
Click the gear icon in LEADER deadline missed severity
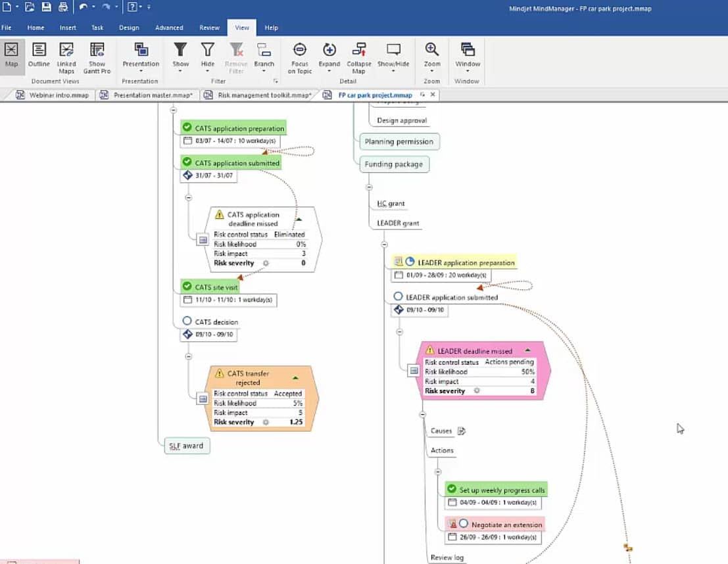click(477, 391)
